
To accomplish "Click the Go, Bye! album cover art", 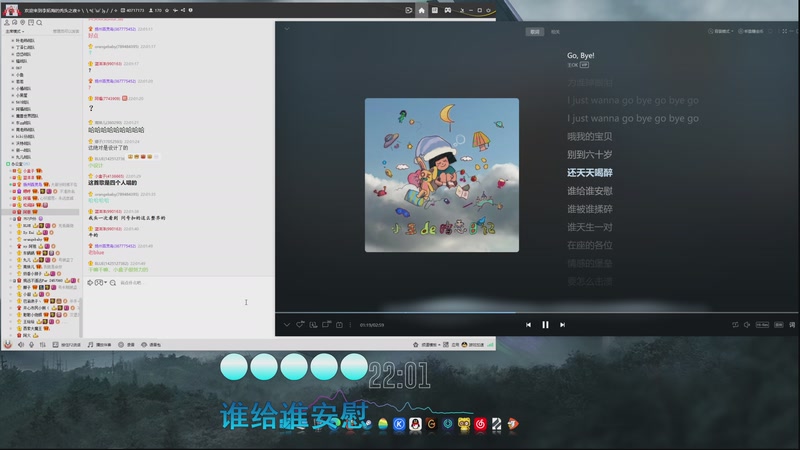I will (442, 175).
